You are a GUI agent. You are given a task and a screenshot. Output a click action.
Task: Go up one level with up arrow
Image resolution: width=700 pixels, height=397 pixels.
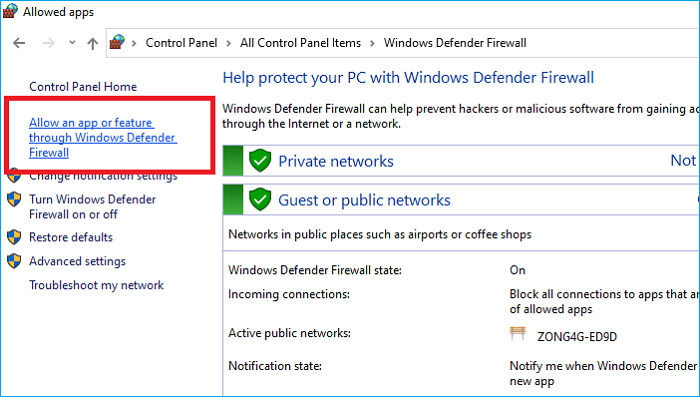click(x=92, y=43)
